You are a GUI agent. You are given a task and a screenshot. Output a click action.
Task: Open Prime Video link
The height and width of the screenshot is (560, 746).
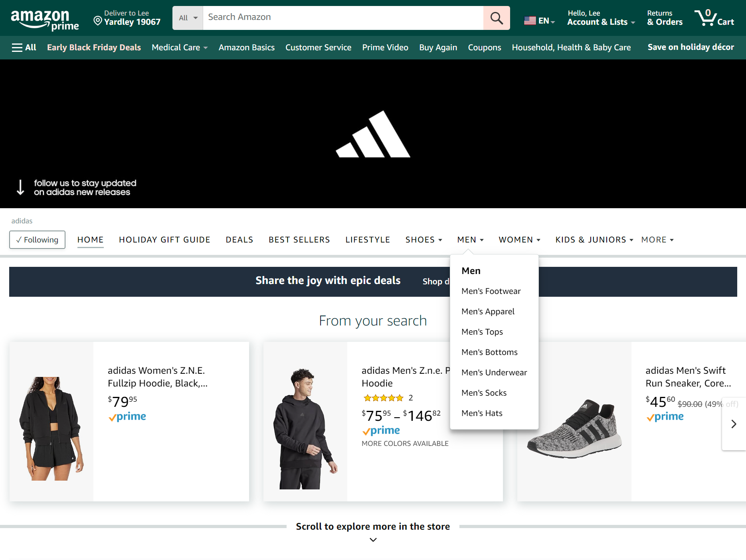pyautogui.click(x=385, y=47)
